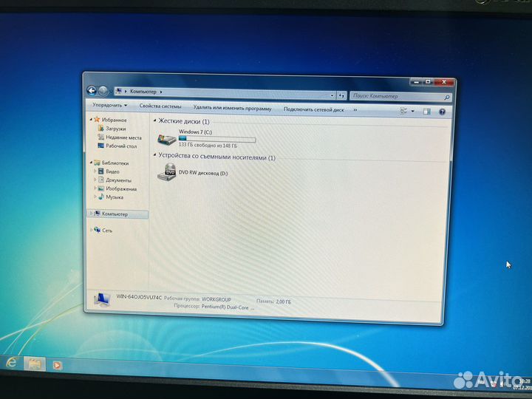
Task: Open Рабочий стол in the navigation pane
Action: [x=121, y=146]
